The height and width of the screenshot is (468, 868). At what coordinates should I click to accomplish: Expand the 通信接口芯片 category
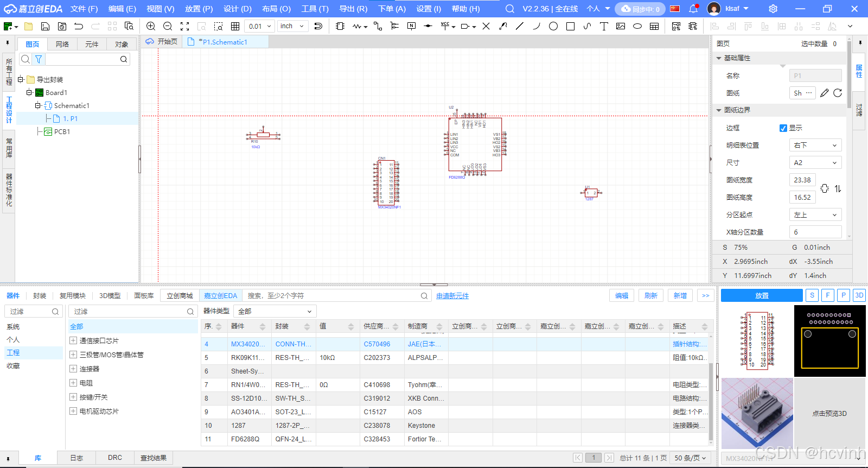(x=73, y=340)
